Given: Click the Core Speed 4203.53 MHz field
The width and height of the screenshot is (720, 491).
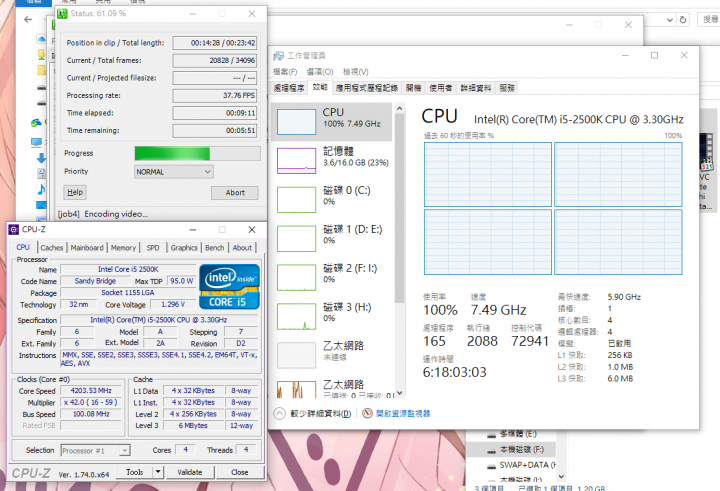Looking at the screenshot, I should [91, 390].
